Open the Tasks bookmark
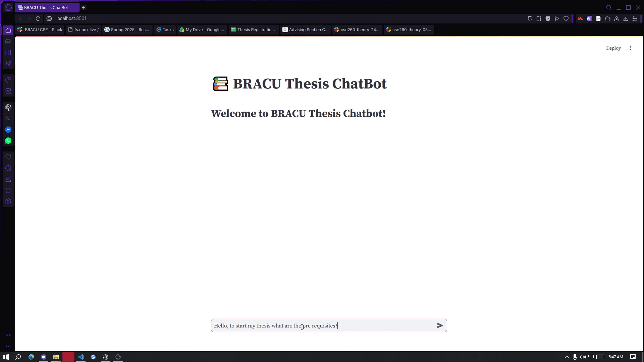This screenshot has height=362, width=644. click(165, 29)
